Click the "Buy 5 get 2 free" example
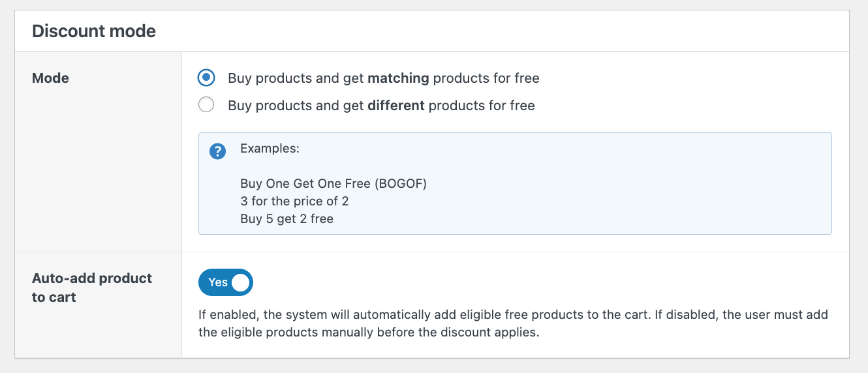 287,219
